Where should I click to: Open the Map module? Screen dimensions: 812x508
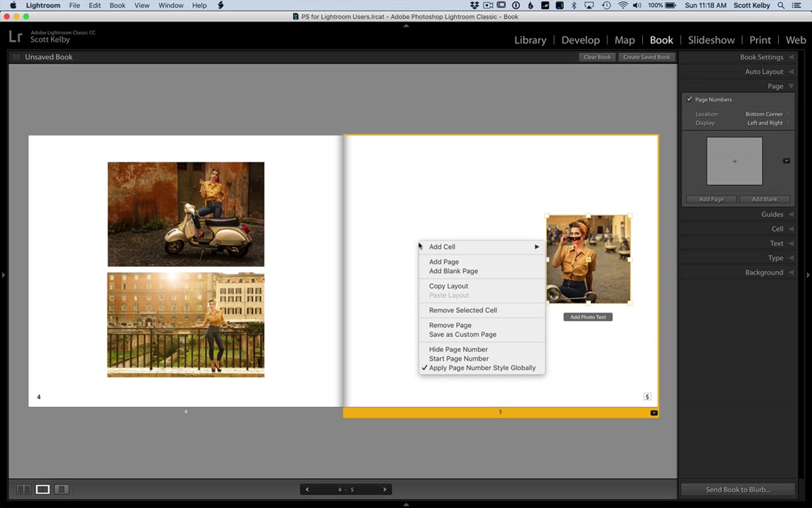click(625, 40)
